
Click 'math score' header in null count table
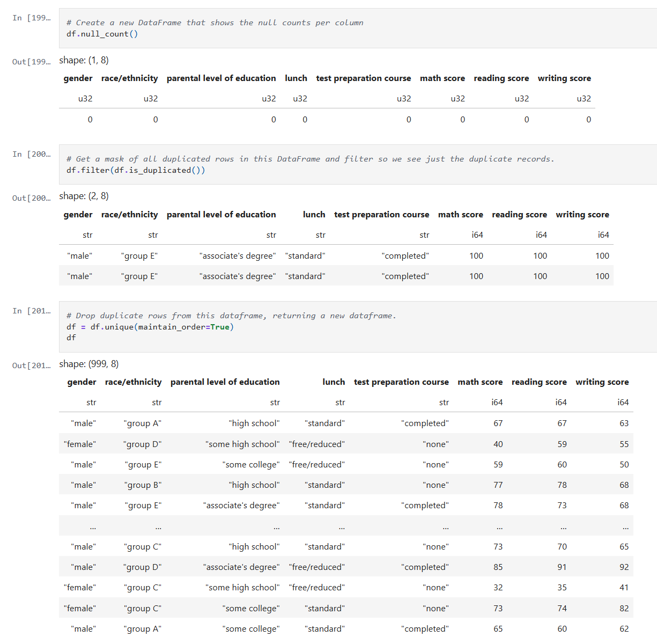(x=442, y=78)
